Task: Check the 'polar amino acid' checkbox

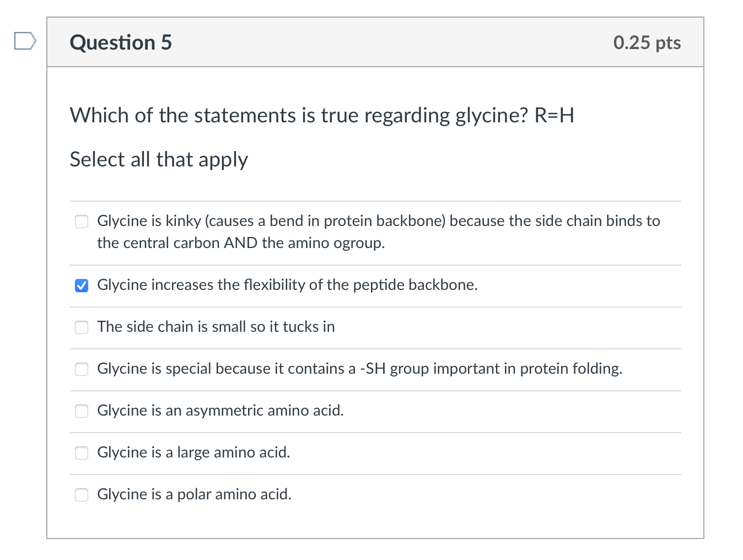Action: (82, 495)
